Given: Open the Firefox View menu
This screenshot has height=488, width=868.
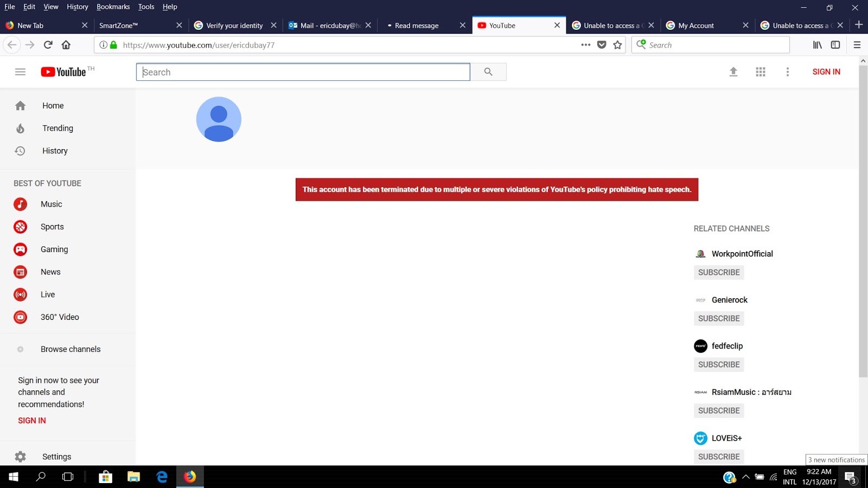Looking at the screenshot, I should tap(51, 7).
